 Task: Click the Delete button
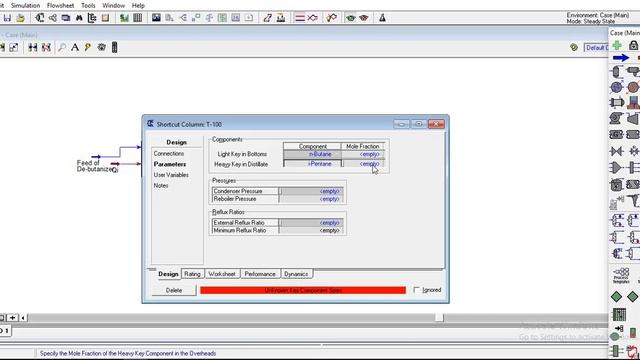tap(174, 290)
